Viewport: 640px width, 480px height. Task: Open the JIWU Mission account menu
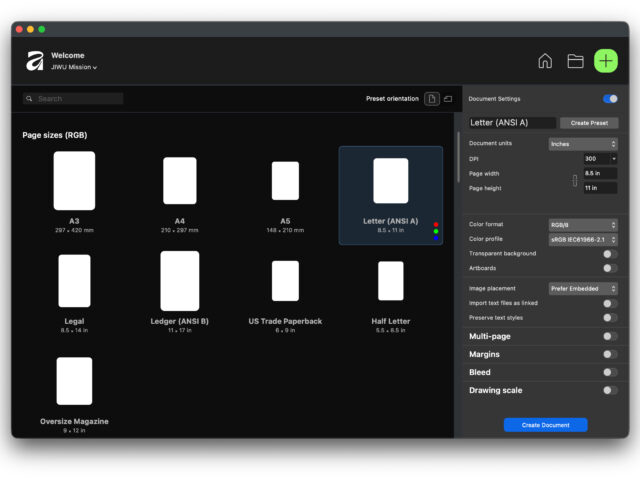74,67
